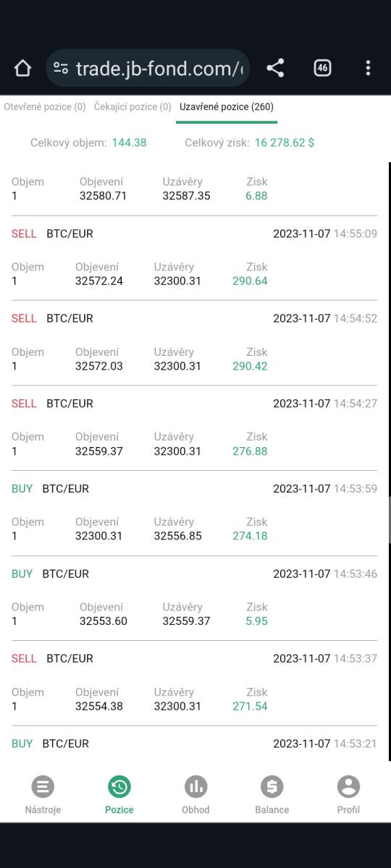Open the Balance dollar icon
This screenshot has height=868, width=391.
point(272,786)
